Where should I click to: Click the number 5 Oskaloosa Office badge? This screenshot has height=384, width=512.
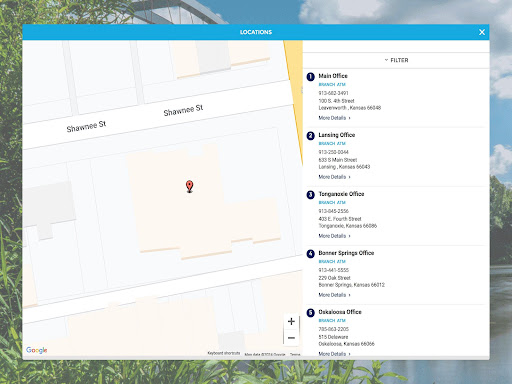pos(310,313)
